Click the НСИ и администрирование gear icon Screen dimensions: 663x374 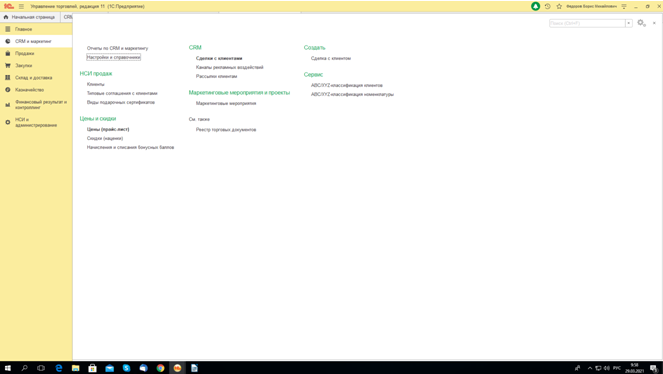(x=8, y=122)
